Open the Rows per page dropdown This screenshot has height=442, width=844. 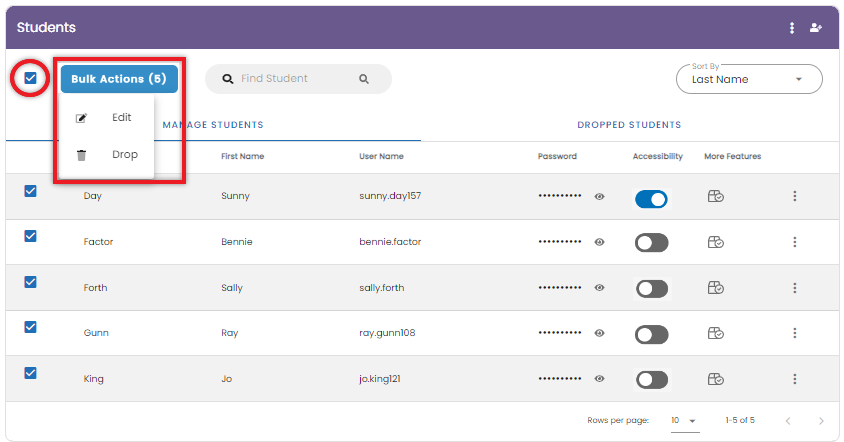tap(684, 420)
